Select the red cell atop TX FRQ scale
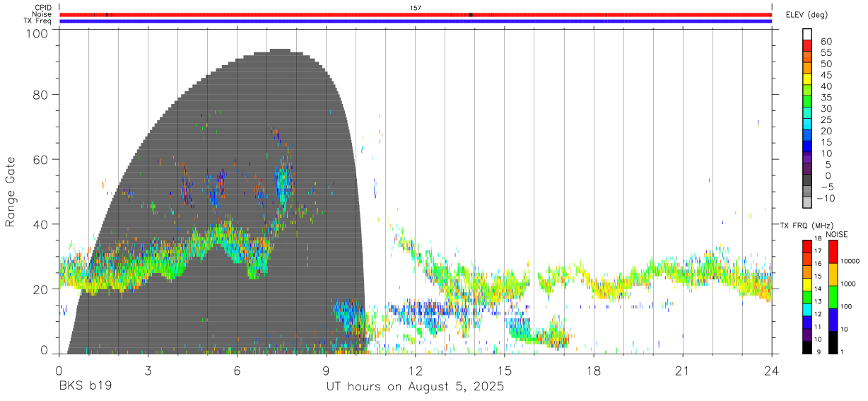Screen dimensions: 868x401 tap(807, 245)
